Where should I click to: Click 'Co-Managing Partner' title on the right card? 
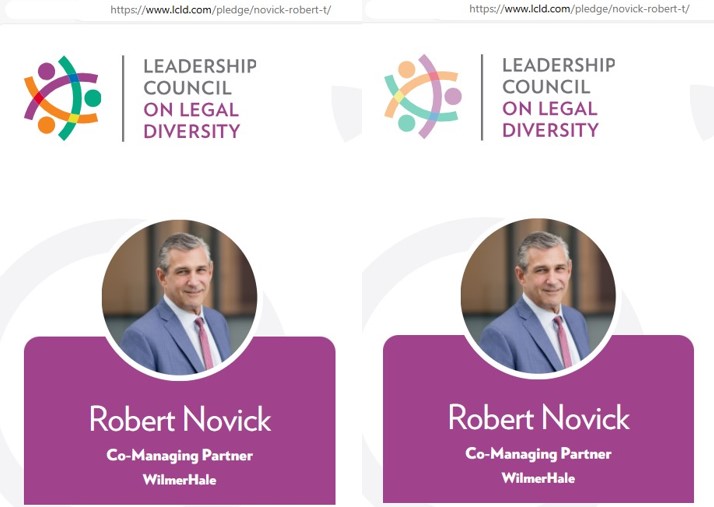(538, 454)
